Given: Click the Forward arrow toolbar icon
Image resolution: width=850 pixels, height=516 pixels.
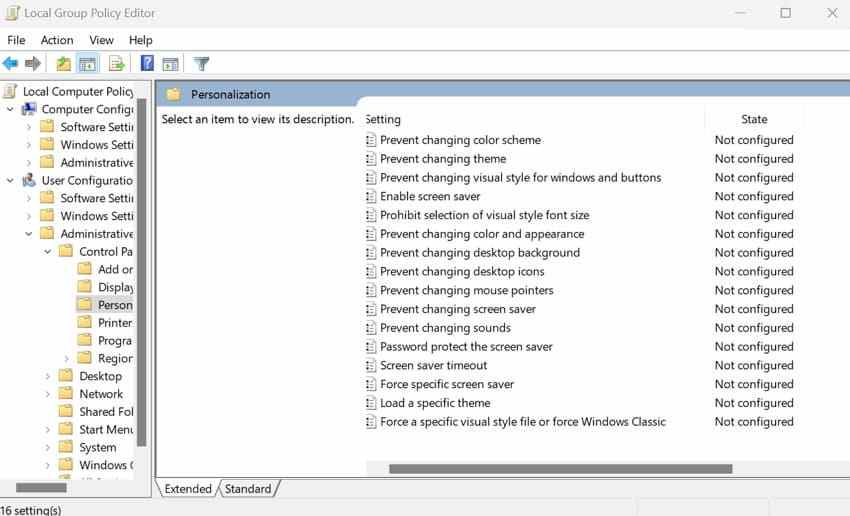Looking at the screenshot, I should [33, 63].
